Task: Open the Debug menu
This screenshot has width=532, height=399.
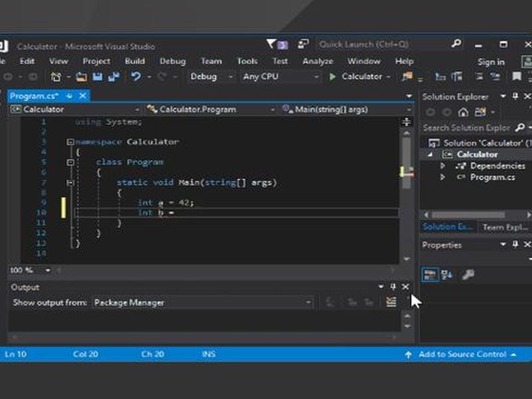Action: (x=173, y=61)
